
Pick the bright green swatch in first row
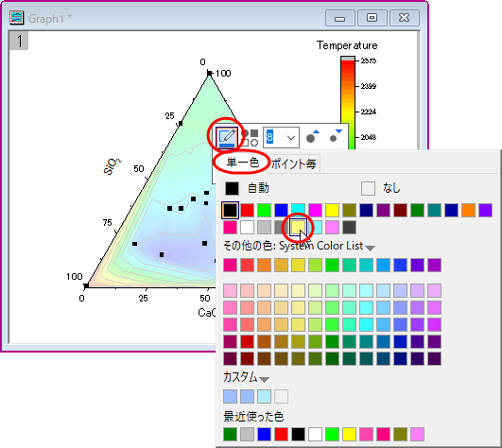click(264, 210)
